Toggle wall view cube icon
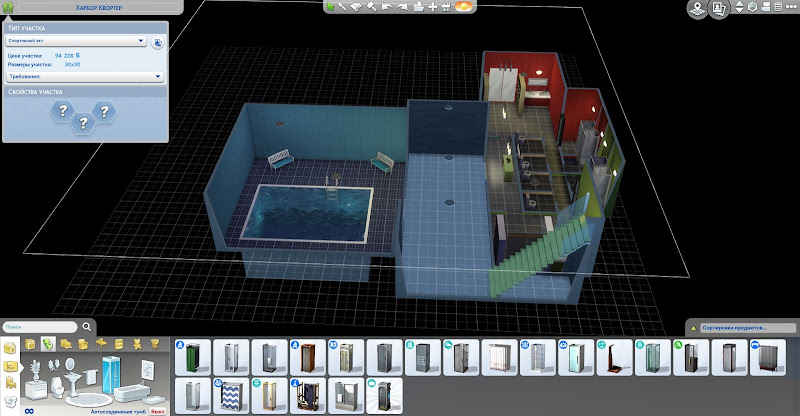 753,7
